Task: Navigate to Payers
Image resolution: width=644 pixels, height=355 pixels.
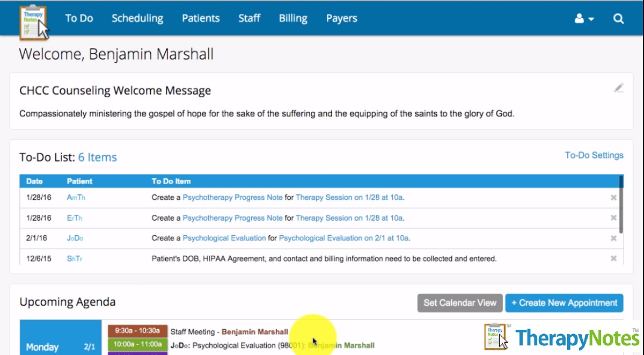Action: (x=341, y=18)
